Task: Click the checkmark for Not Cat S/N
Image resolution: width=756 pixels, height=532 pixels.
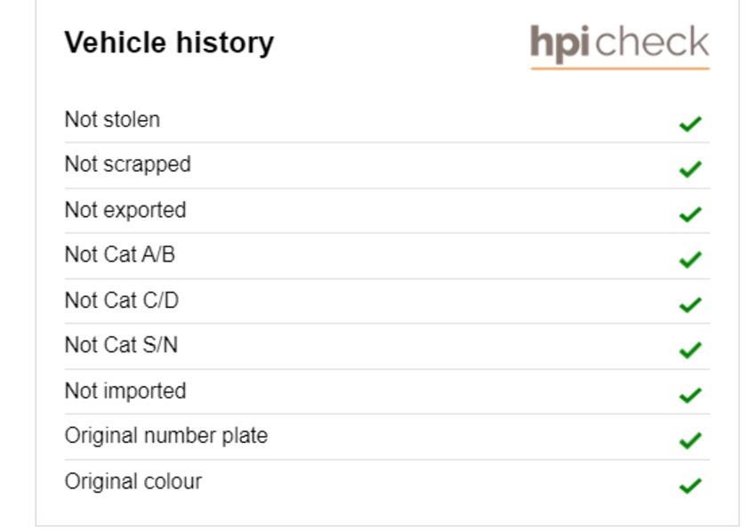Action: pos(690,350)
